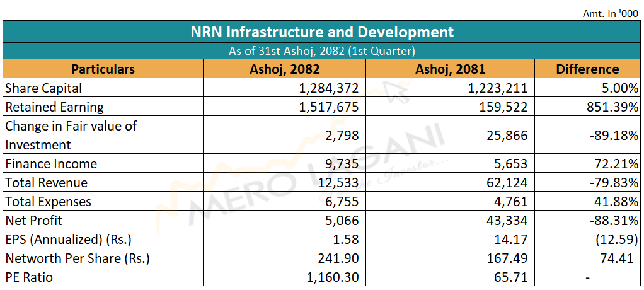
Task: Select Finance Income value 9,735
Action: [x=342, y=164]
